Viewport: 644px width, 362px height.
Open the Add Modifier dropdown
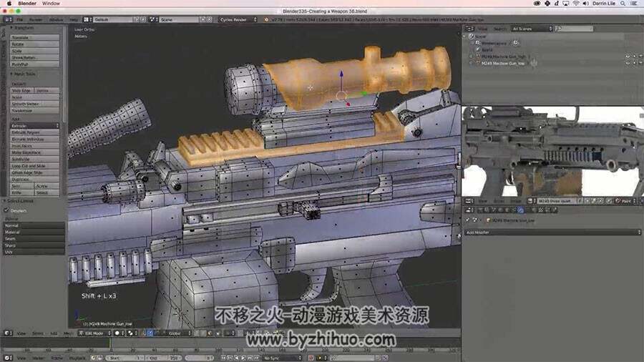coord(553,233)
